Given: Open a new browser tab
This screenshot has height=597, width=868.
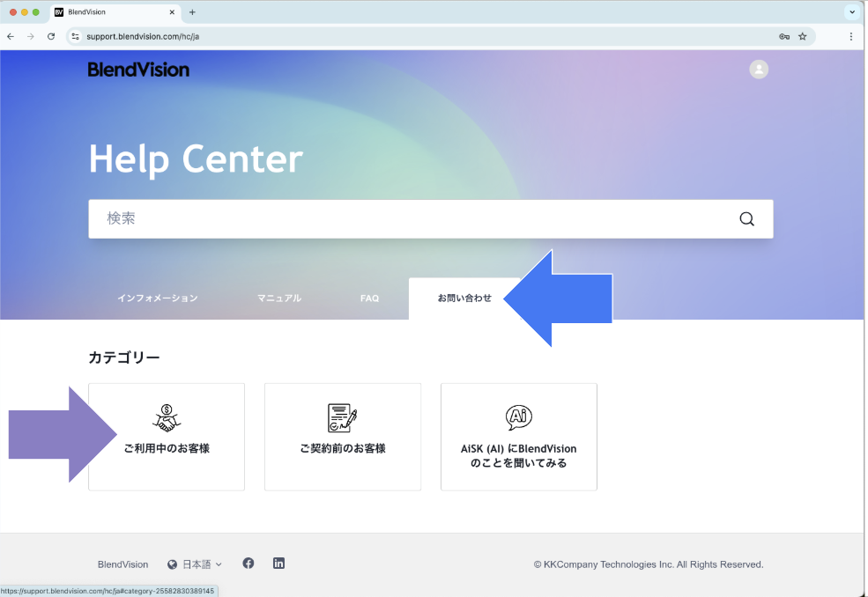Looking at the screenshot, I should tap(192, 12).
